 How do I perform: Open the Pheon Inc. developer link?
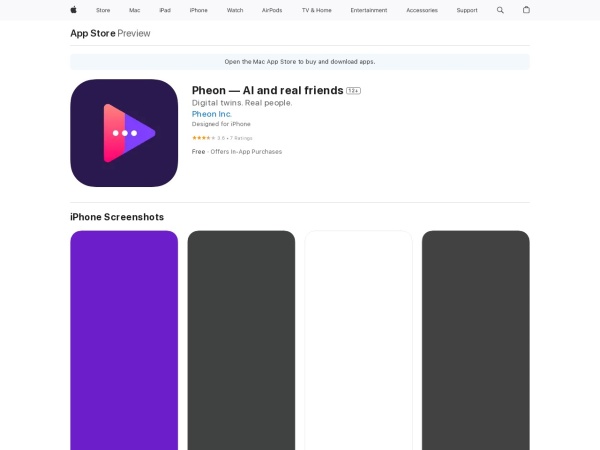pos(211,114)
